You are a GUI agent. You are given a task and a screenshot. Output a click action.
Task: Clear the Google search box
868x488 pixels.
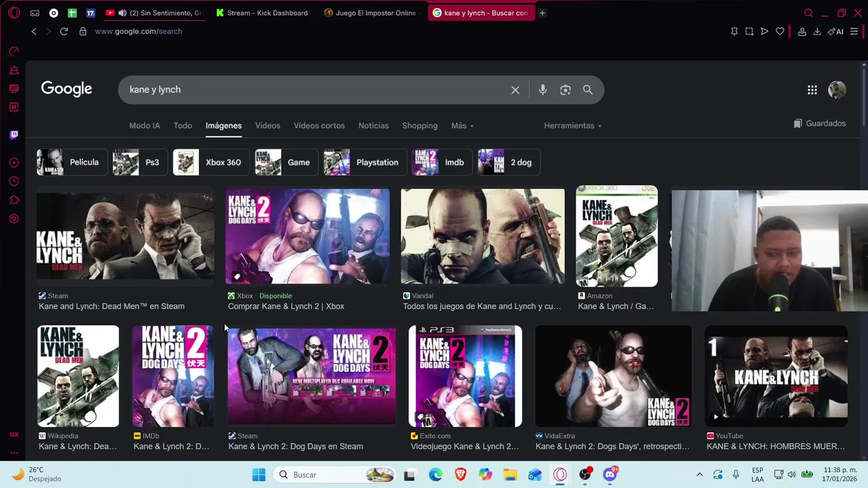(515, 89)
